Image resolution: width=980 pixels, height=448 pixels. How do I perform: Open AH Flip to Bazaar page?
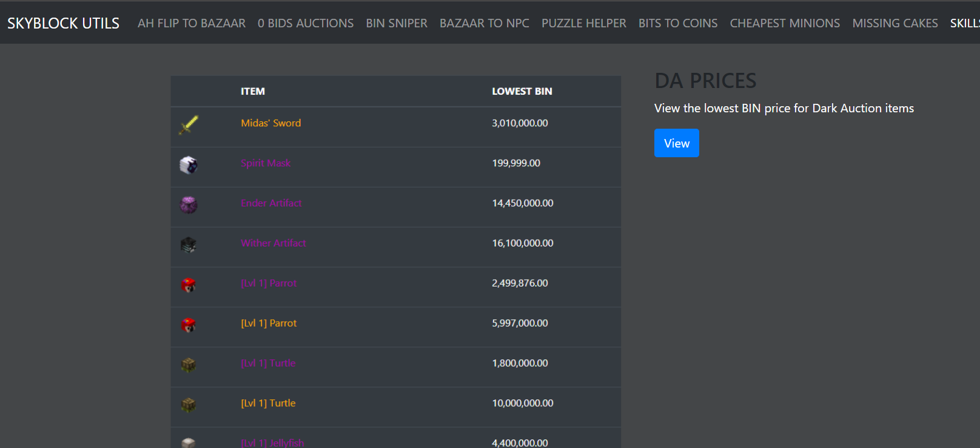[192, 23]
